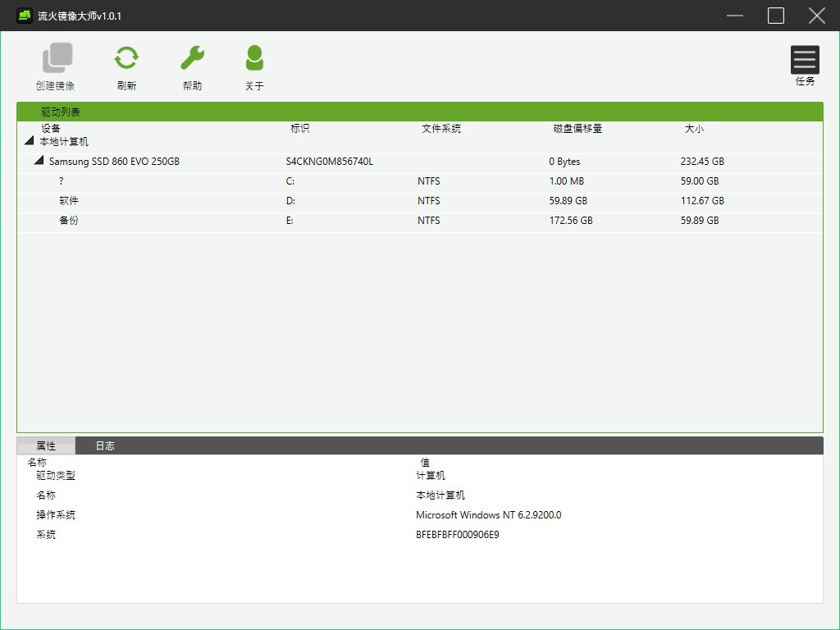Click the 系统 property row
This screenshot has height=630, width=840.
[x=420, y=535]
